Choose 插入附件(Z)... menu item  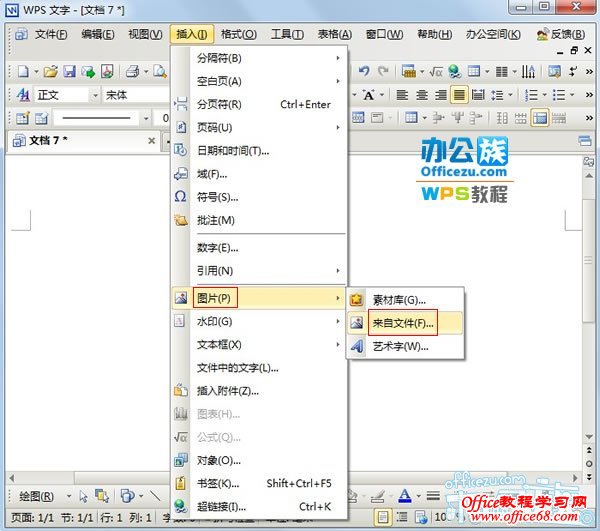pos(259,391)
